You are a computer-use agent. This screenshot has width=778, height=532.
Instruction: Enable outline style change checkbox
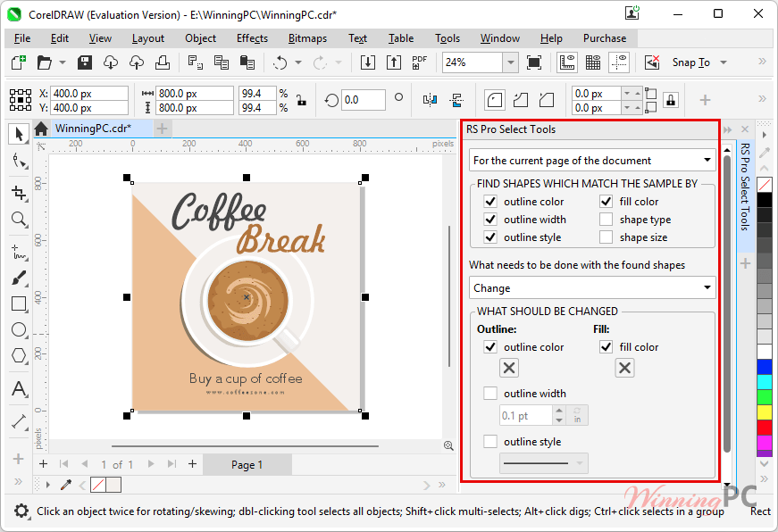[490, 441]
